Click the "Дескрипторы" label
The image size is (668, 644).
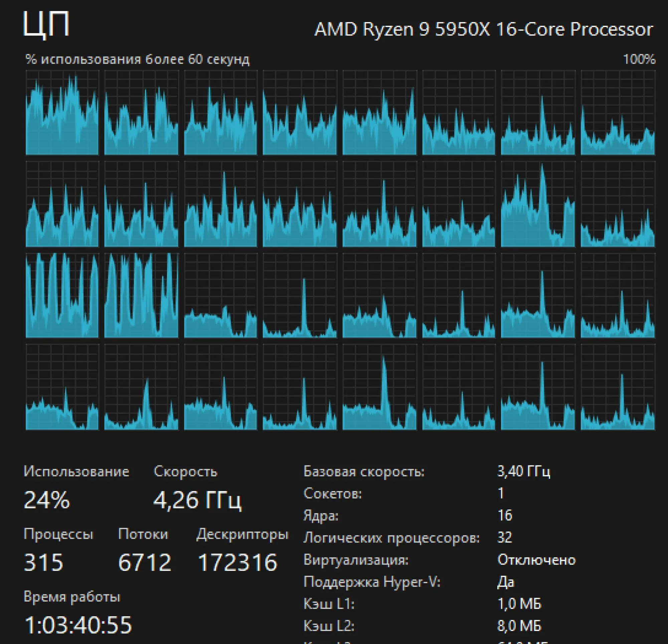tap(243, 534)
